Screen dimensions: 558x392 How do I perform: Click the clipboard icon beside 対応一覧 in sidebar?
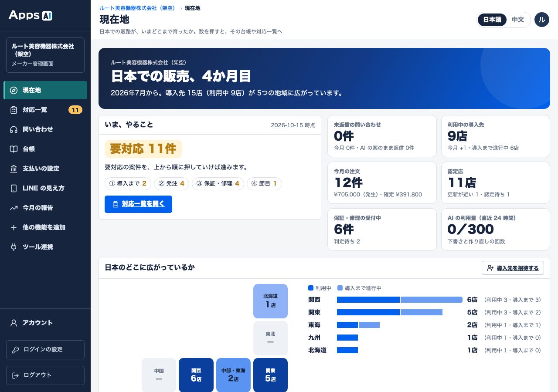(x=14, y=110)
